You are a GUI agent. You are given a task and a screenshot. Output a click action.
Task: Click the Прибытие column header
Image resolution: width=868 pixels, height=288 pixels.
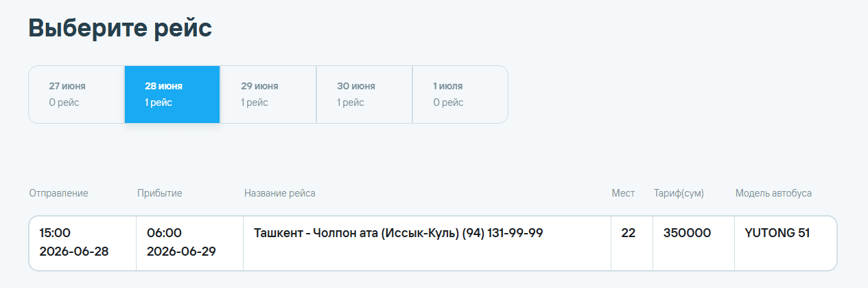click(160, 194)
